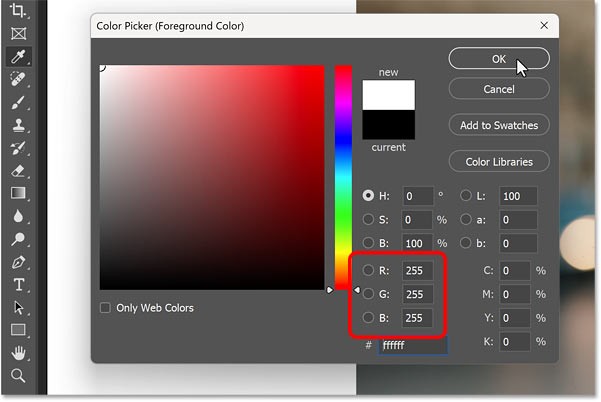This screenshot has width=601, height=402.
Task: Select the Gradient tool
Action: (18, 193)
